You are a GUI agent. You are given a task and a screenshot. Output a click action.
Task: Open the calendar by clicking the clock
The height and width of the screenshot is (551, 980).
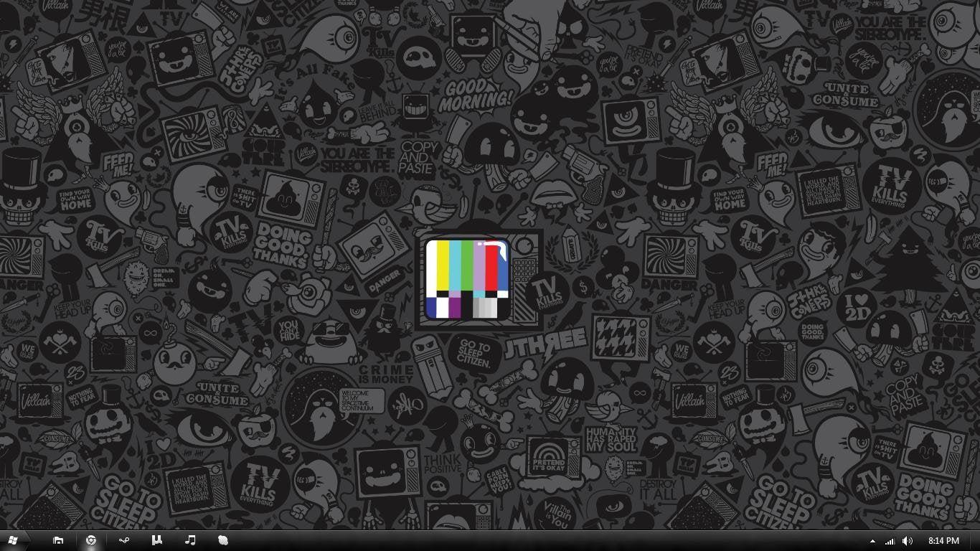coord(942,540)
